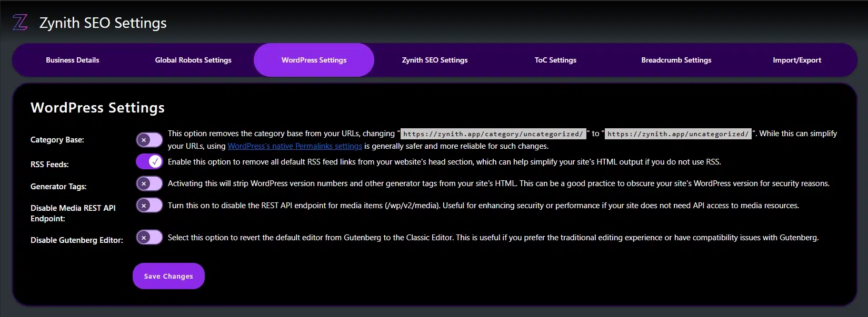Select the WordPress Settings tab
This screenshot has width=868, height=317.
pos(314,60)
